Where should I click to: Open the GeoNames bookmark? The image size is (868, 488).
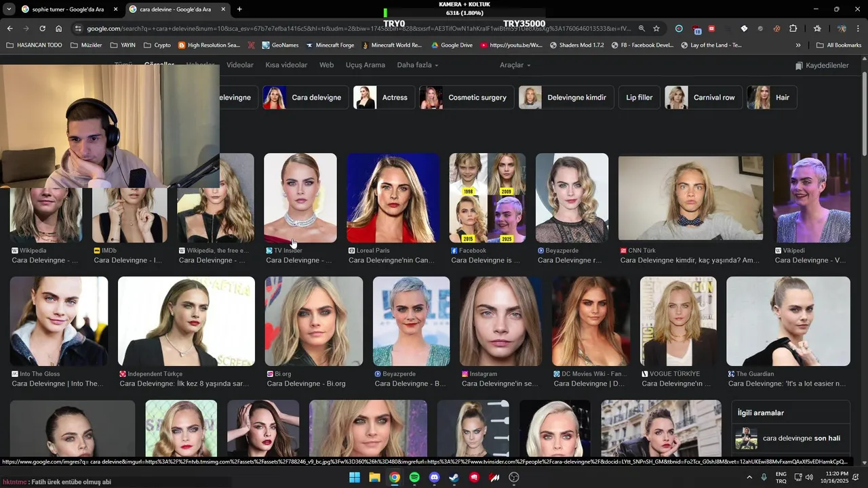279,45
